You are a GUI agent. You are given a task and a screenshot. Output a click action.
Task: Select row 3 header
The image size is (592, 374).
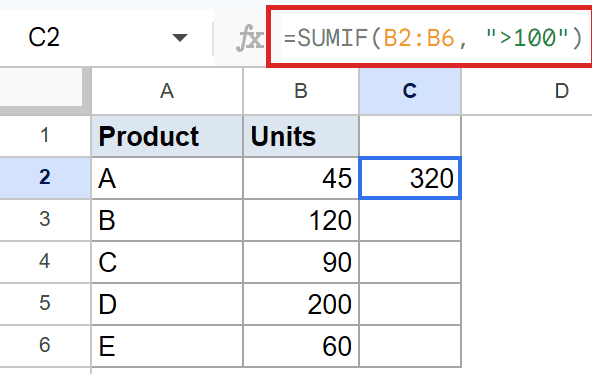point(45,219)
